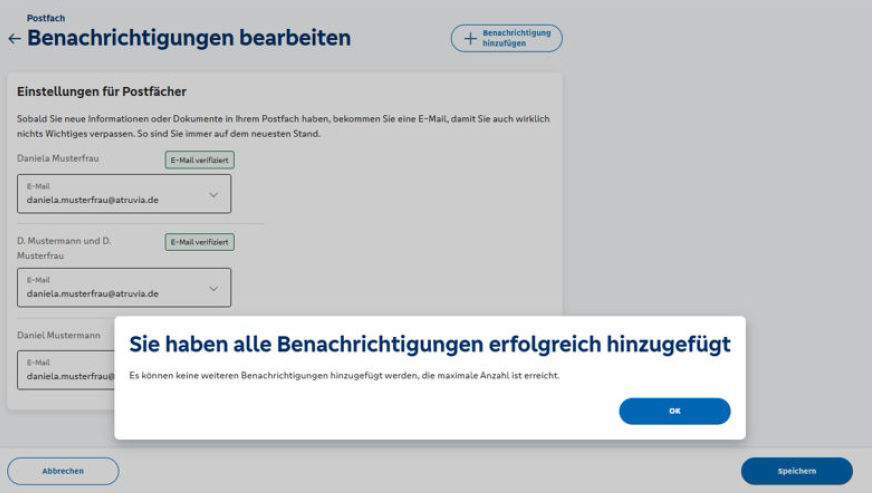The image size is (872, 493).
Task: Open E-Mail dropdown for Daniel Mustermann
Action: click(x=66, y=370)
